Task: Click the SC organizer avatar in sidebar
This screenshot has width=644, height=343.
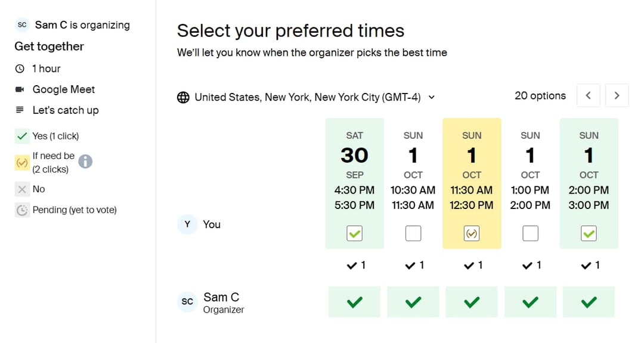Action: 22,25
